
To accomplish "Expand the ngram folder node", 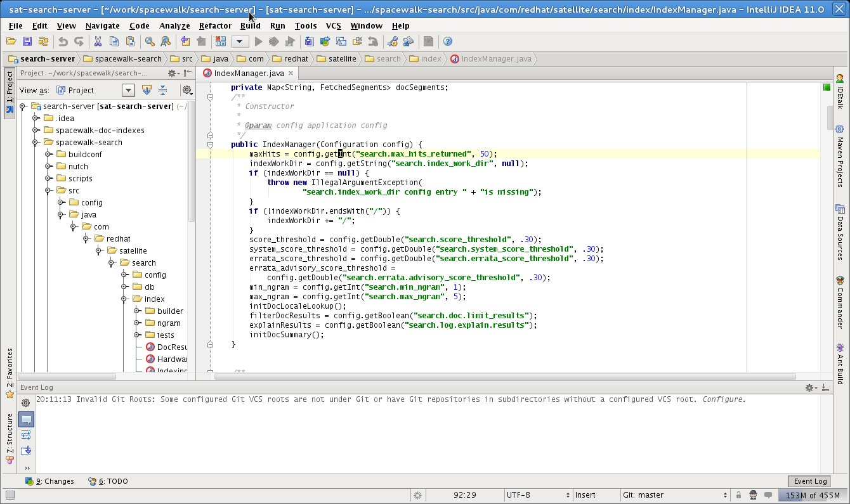I will click(137, 323).
